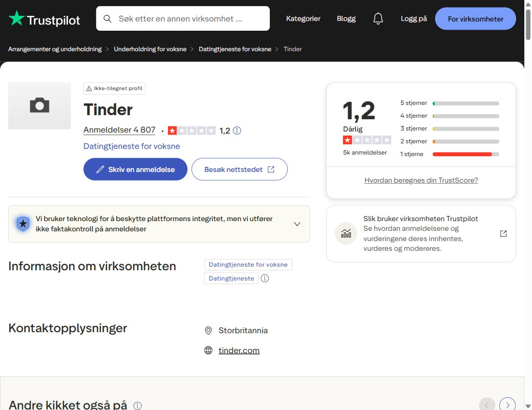Filter by 2 stjerner rating bar
Viewport: 532px width, 410px height.
pos(450,141)
